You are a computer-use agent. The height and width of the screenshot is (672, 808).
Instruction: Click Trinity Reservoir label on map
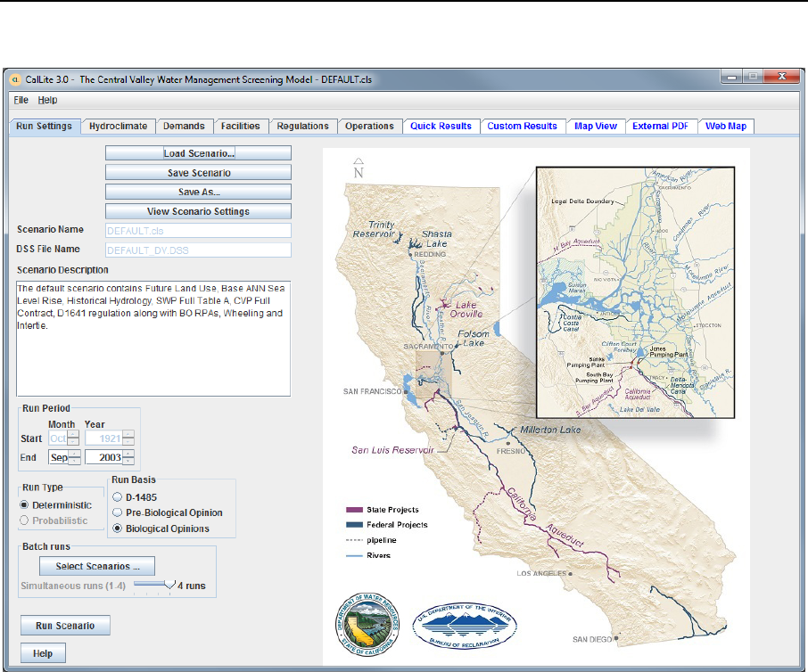coord(375,229)
